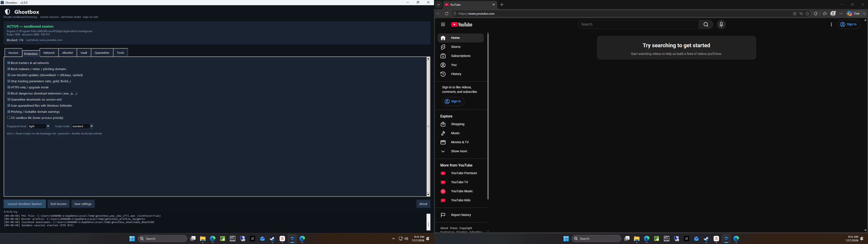Click the YouTube logo in the header
This screenshot has width=868, height=244.
pyautogui.click(x=462, y=25)
